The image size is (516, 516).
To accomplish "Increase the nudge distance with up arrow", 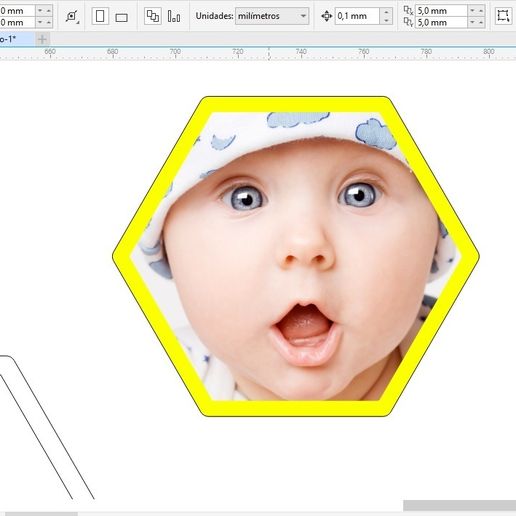I will click(386, 12).
